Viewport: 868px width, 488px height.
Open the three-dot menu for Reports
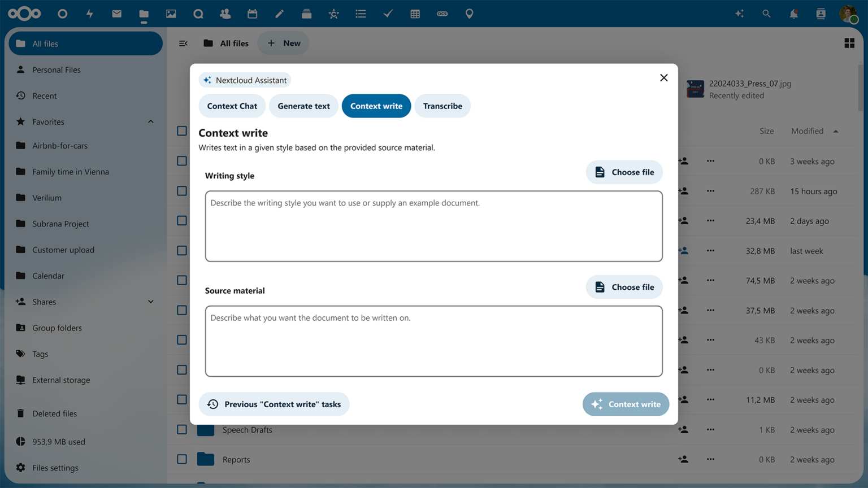710,460
